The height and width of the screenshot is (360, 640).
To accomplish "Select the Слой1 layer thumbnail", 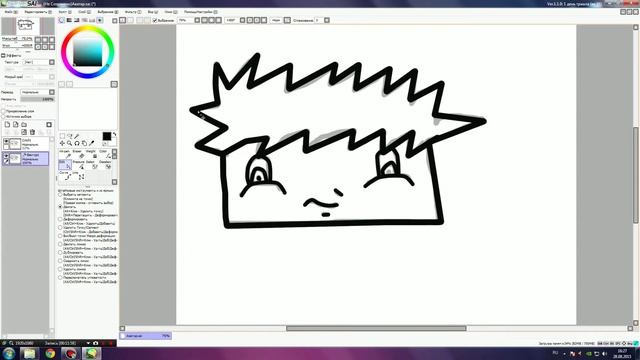I will [15, 144].
